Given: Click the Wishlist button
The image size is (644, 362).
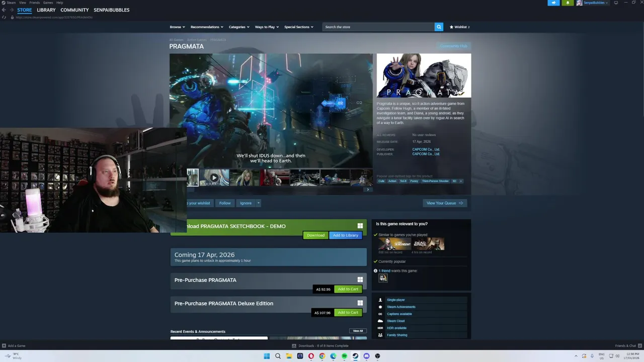Looking at the screenshot, I should (x=459, y=27).
